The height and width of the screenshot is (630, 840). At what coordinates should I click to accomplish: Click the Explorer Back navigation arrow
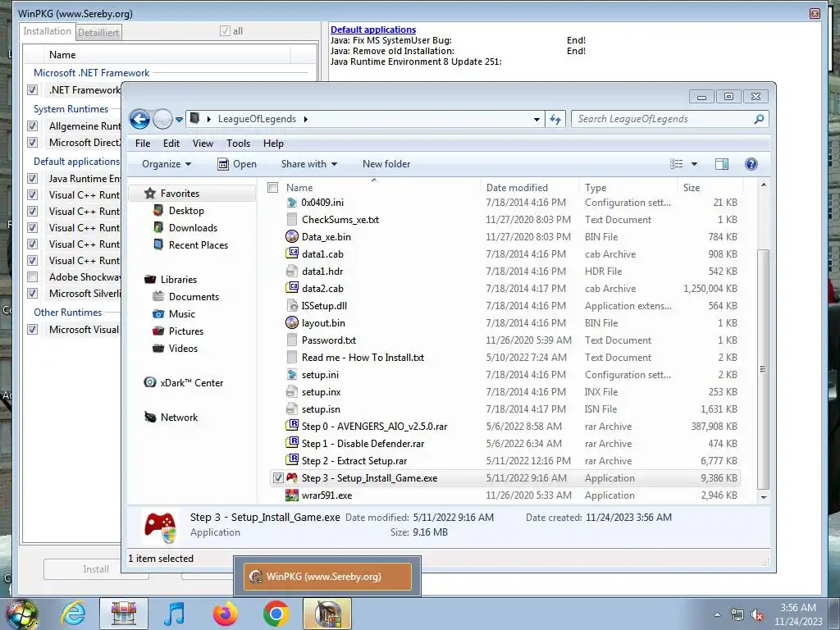139,119
